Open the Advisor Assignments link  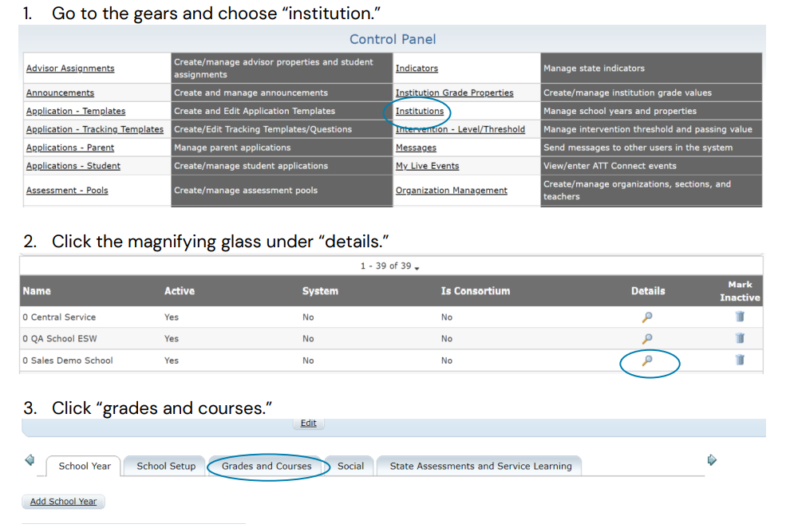coord(70,68)
